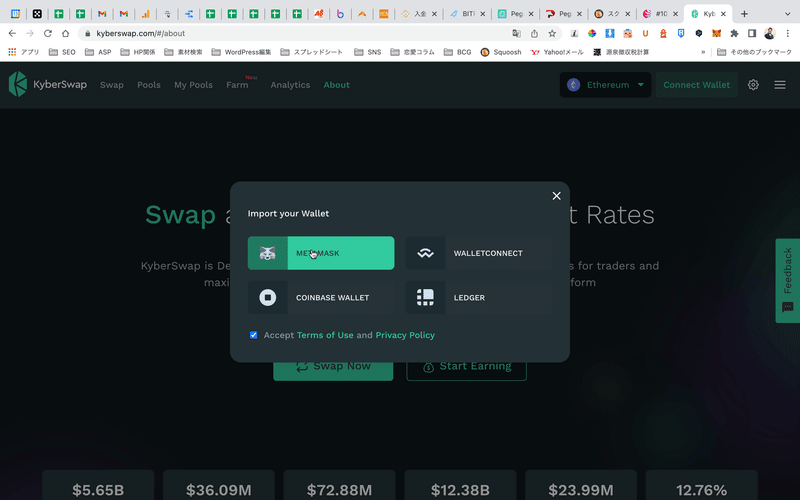Go back in browser history
Screen dimensions: 800x500
[12, 33]
